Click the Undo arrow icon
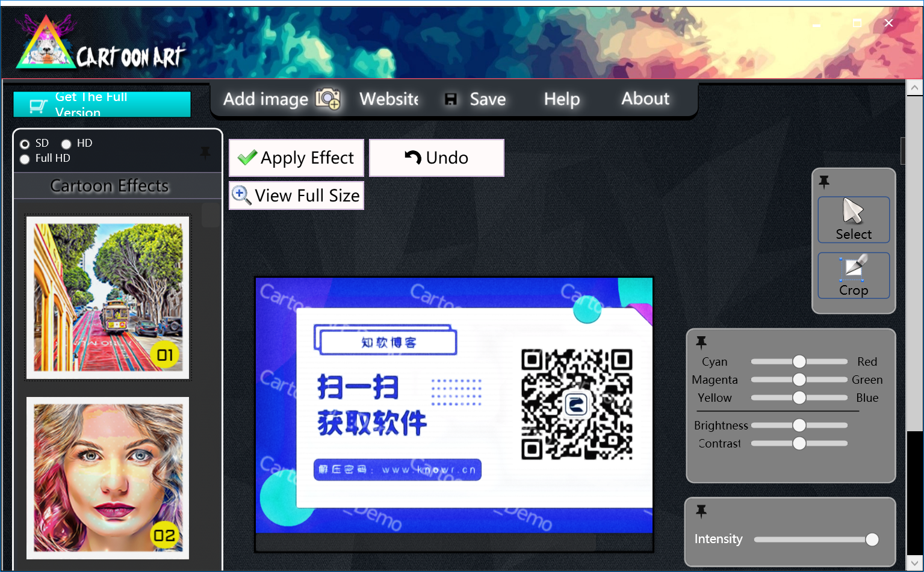This screenshot has height=572, width=924. coord(413,158)
